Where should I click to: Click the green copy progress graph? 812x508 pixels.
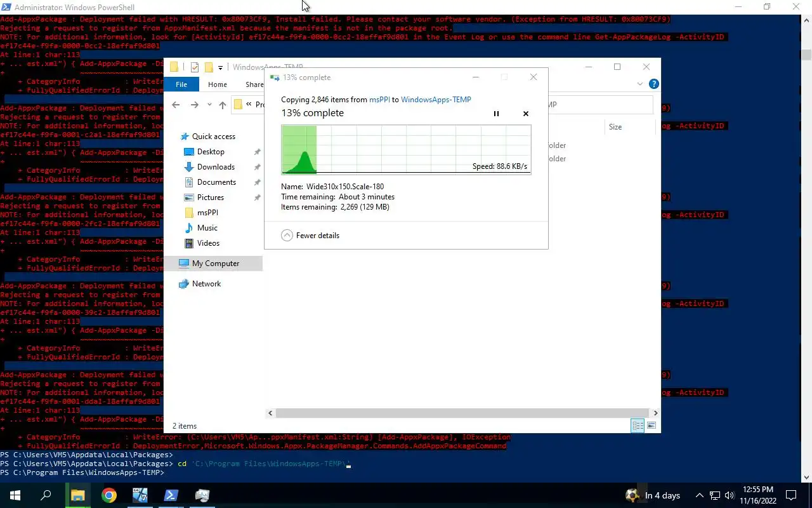[x=406, y=150]
